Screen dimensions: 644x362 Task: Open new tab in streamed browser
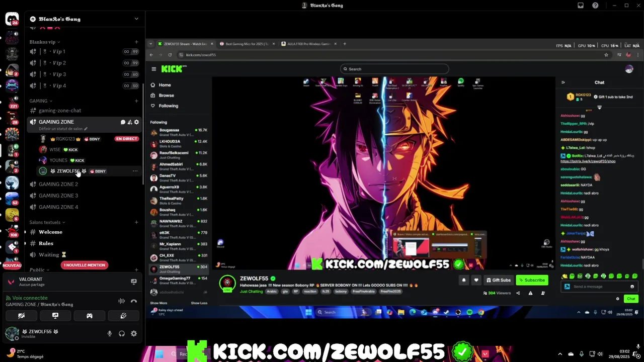pos(345,44)
